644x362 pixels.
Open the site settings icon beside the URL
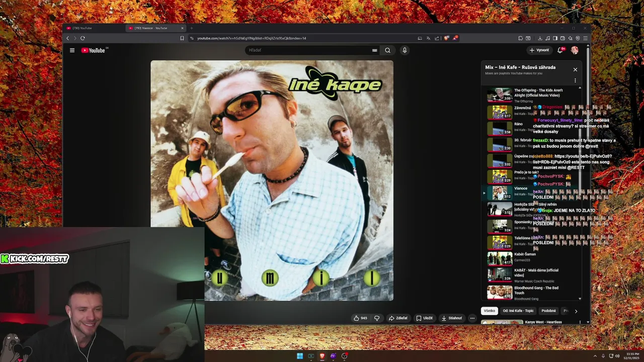[192, 38]
